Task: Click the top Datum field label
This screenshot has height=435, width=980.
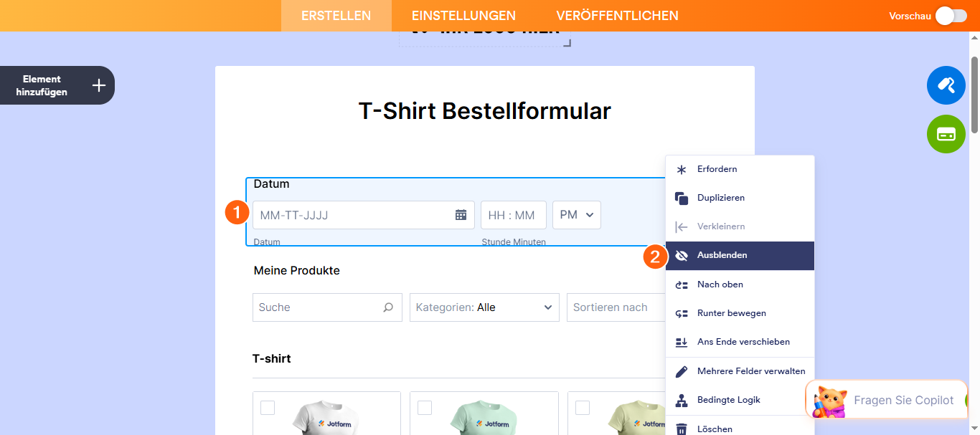Action: 272,184
